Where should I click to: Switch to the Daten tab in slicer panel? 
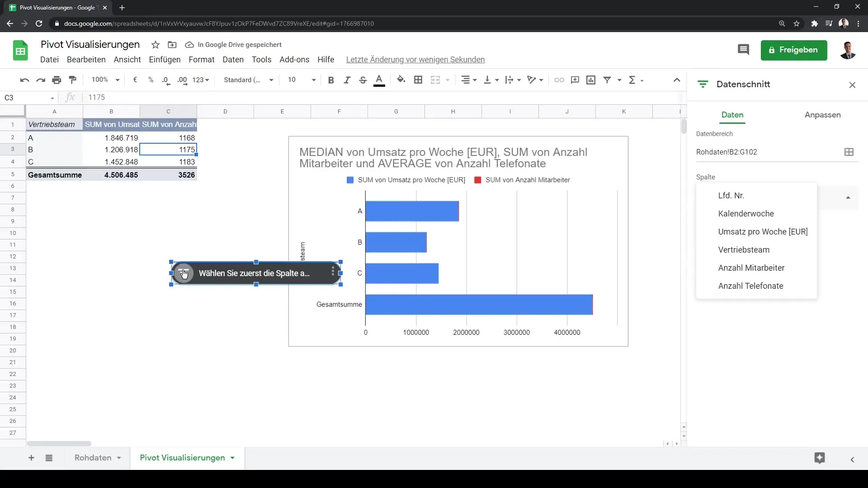(x=732, y=115)
